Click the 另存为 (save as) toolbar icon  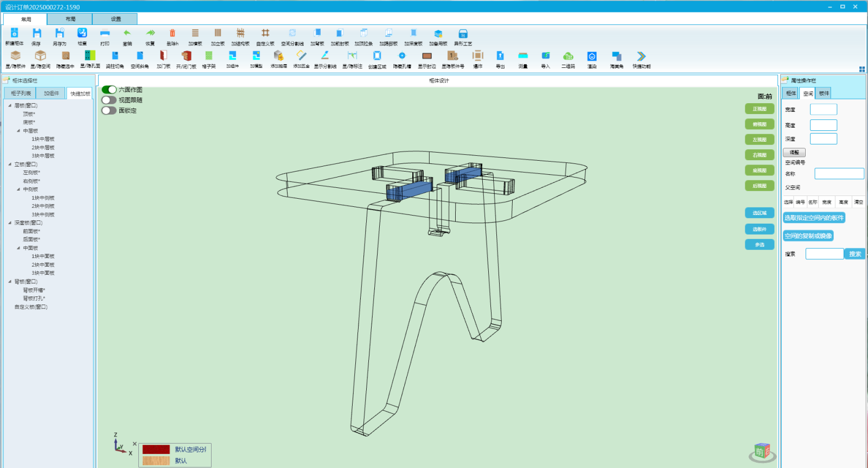59,34
